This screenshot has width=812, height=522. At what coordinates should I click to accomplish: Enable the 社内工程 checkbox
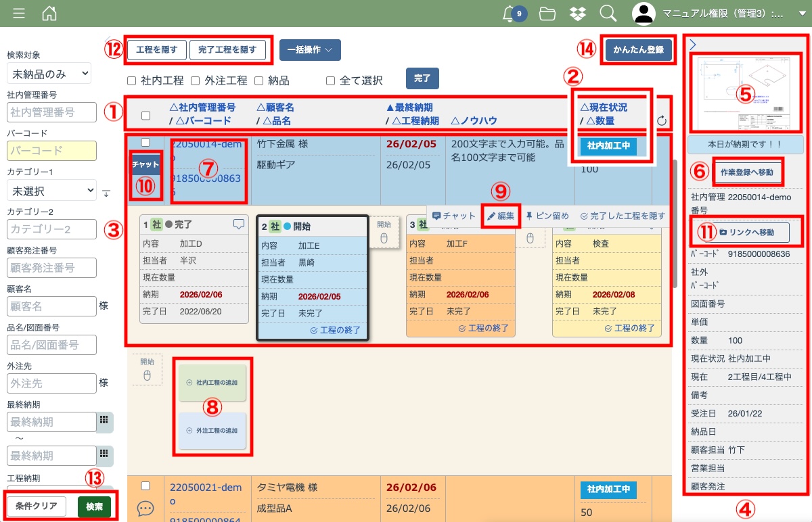click(132, 80)
